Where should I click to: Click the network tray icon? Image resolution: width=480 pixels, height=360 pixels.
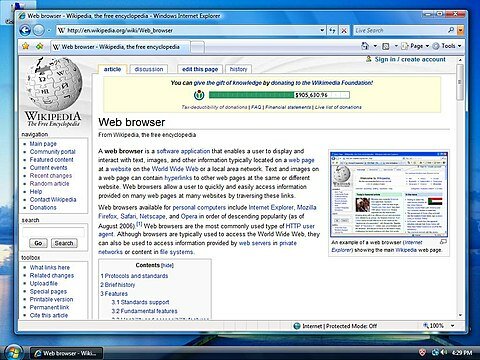[435, 352]
